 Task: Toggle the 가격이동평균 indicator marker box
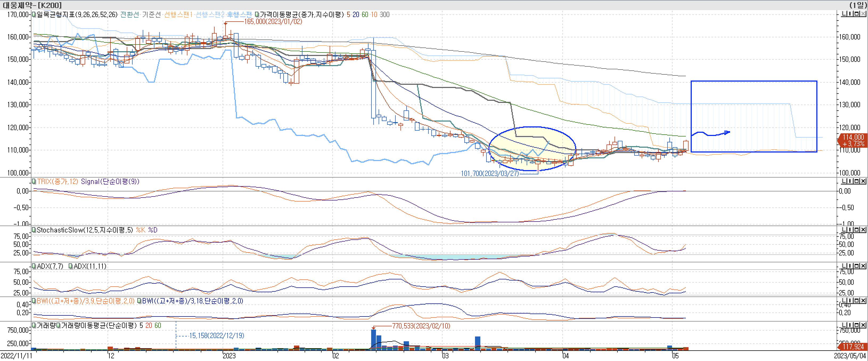tap(257, 14)
